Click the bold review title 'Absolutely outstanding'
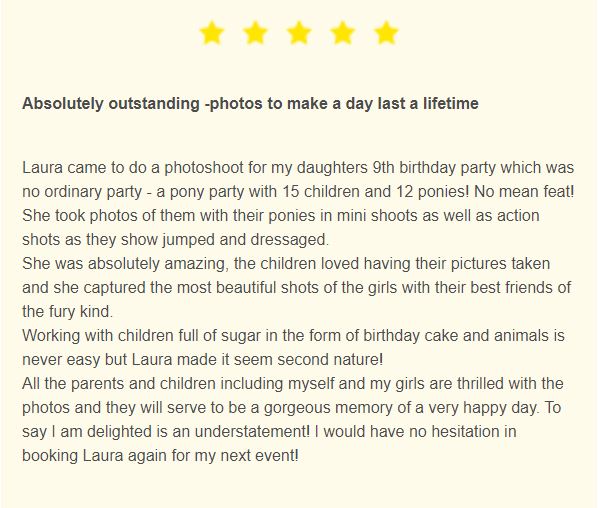 coord(111,104)
